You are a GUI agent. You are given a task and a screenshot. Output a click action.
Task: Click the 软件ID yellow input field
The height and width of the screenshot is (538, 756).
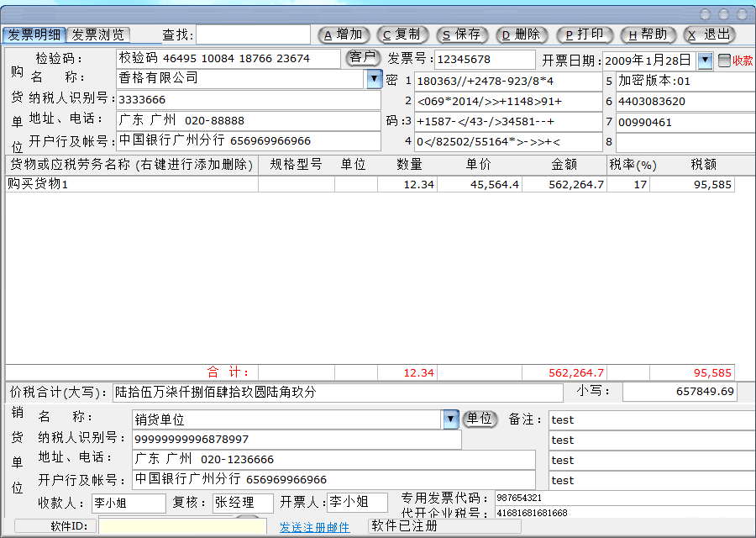click(166, 526)
